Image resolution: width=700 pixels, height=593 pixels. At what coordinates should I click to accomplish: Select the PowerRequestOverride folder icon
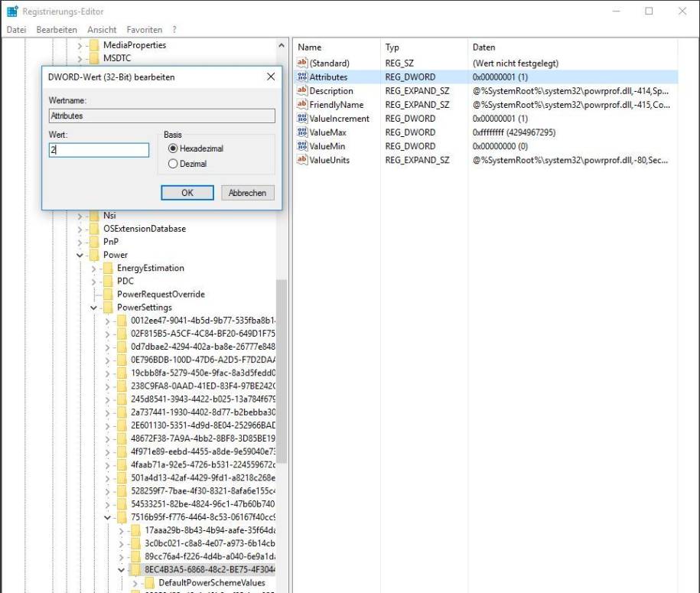click(x=107, y=295)
